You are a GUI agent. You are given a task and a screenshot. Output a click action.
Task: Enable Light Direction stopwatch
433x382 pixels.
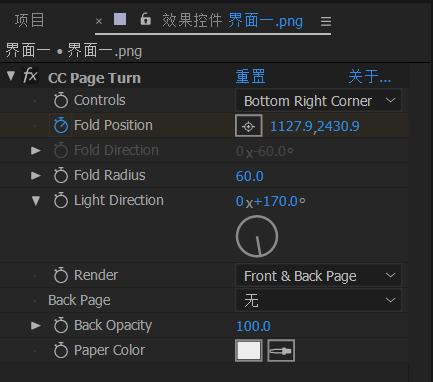[x=61, y=200]
